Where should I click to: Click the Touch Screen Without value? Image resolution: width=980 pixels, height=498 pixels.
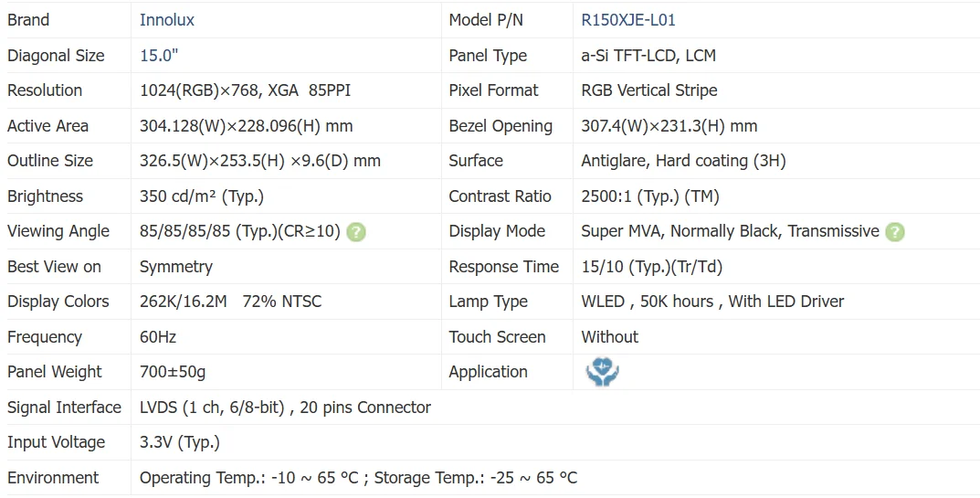609,336
